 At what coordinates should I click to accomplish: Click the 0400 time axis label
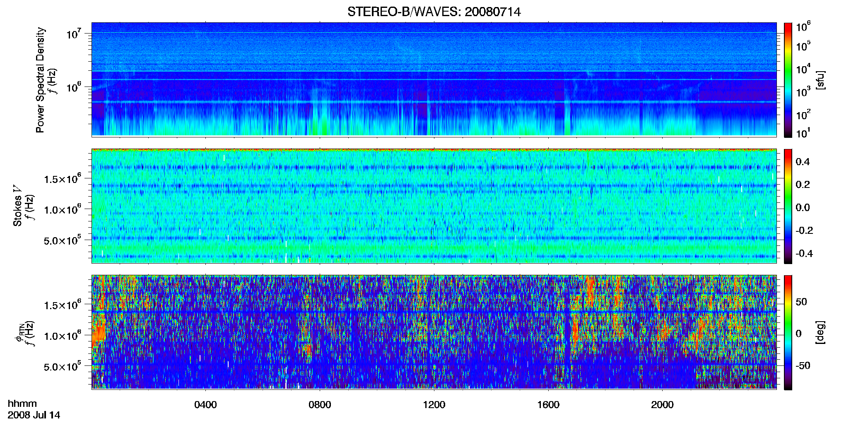(x=205, y=405)
